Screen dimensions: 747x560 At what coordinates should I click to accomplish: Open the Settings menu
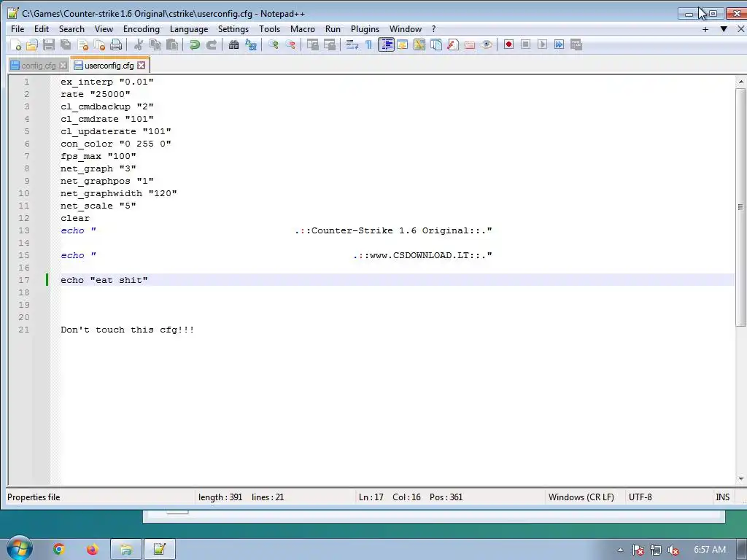(x=233, y=29)
